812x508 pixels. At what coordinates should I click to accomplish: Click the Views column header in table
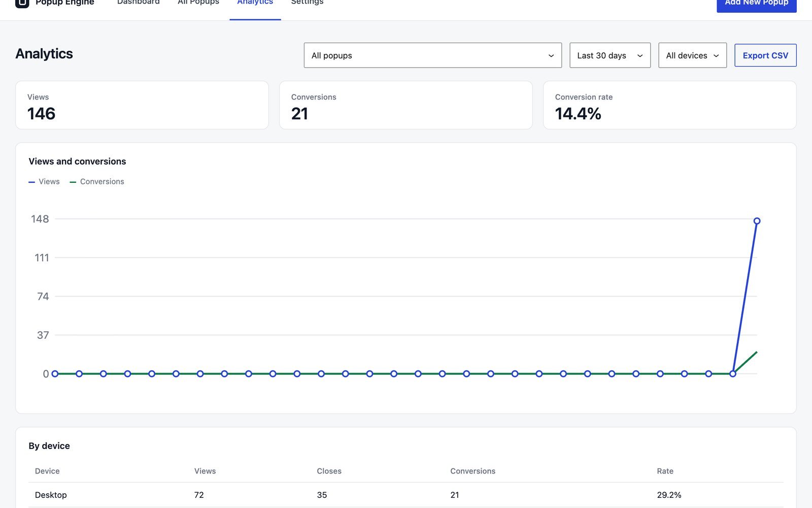click(x=205, y=471)
